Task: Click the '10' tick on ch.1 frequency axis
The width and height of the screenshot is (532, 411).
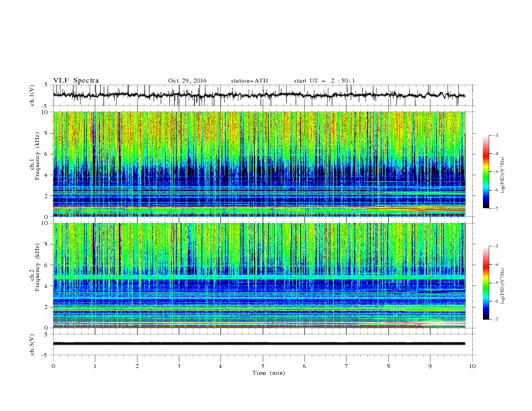Action: (45, 112)
